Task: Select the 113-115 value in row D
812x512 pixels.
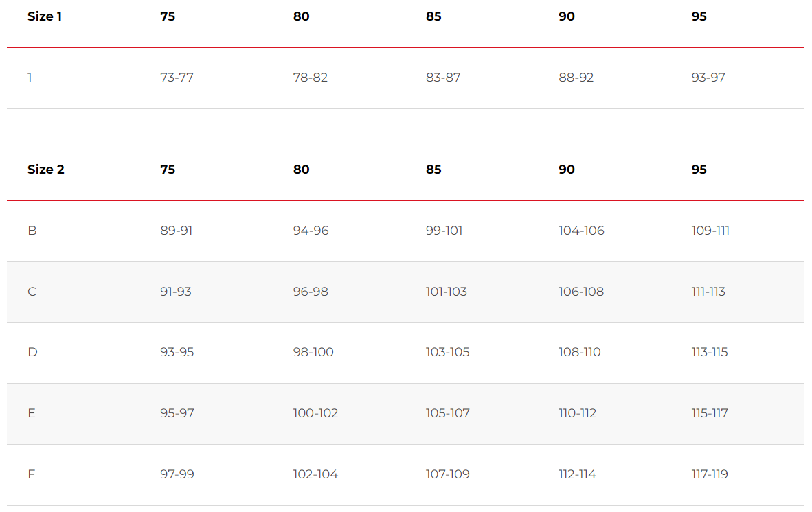Action: pos(709,352)
